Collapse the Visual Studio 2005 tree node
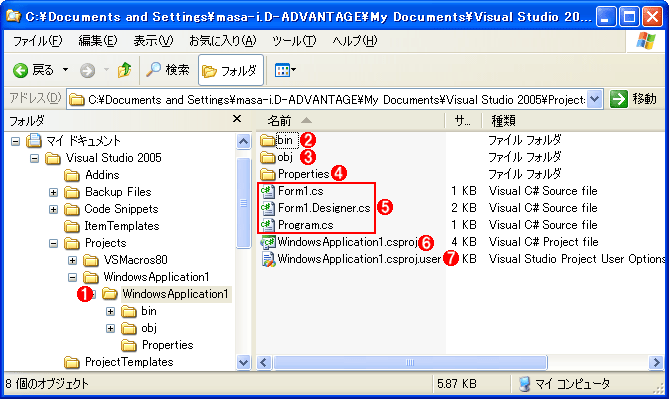Image resolution: width=669 pixels, height=399 pixels. tap(35, 158)
